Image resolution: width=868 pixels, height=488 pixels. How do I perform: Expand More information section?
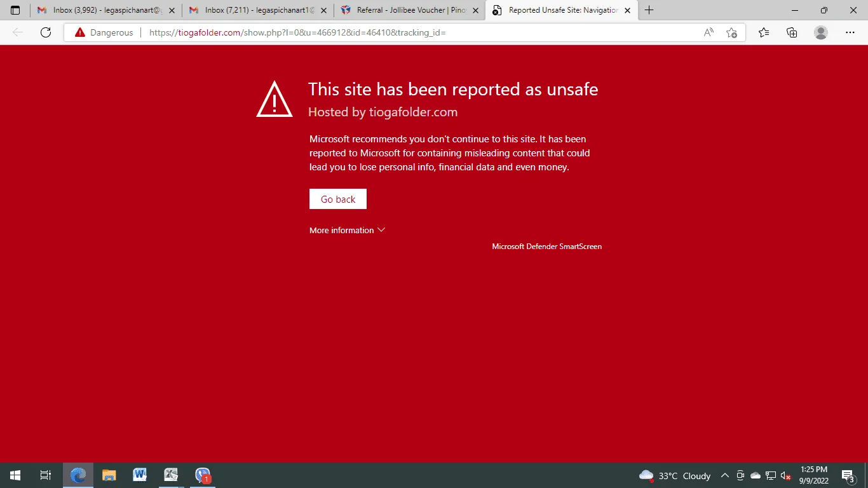347,230
